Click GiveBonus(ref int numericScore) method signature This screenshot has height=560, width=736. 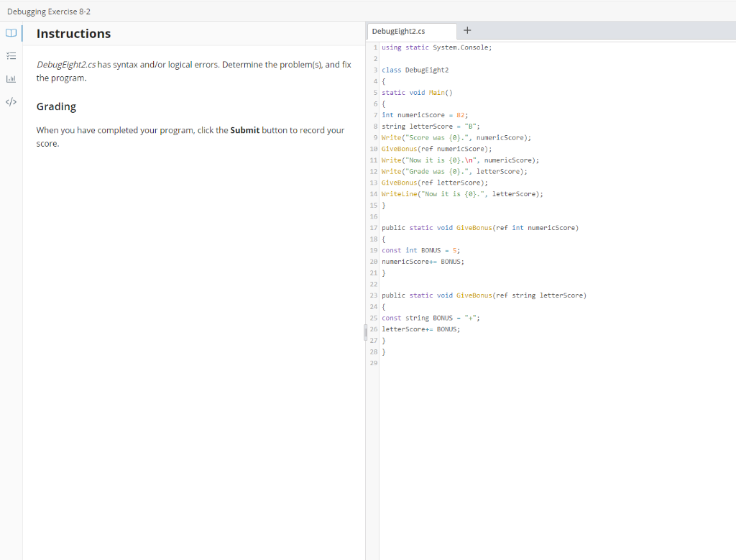(x=480, y=228)
